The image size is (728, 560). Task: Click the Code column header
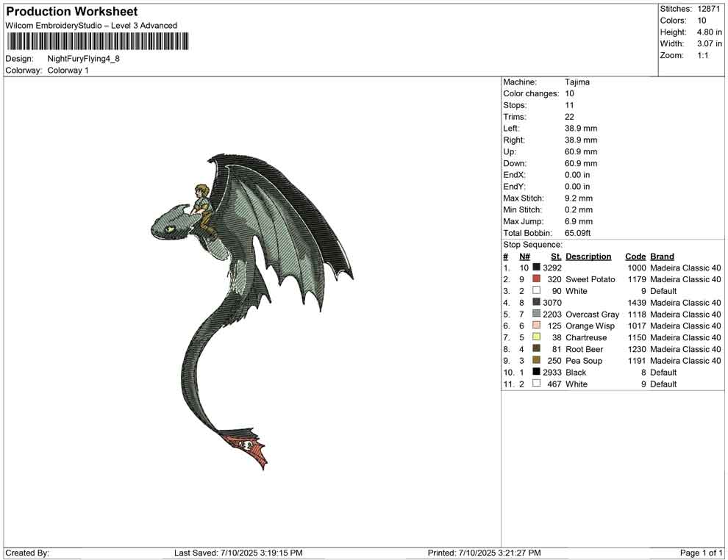tap(635, 256)
